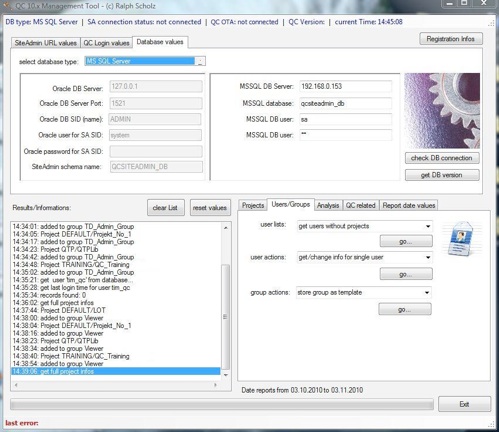Screen dimensions: 499x432
Task: Switch to the Analysis tab
Action: click(328, 205)
